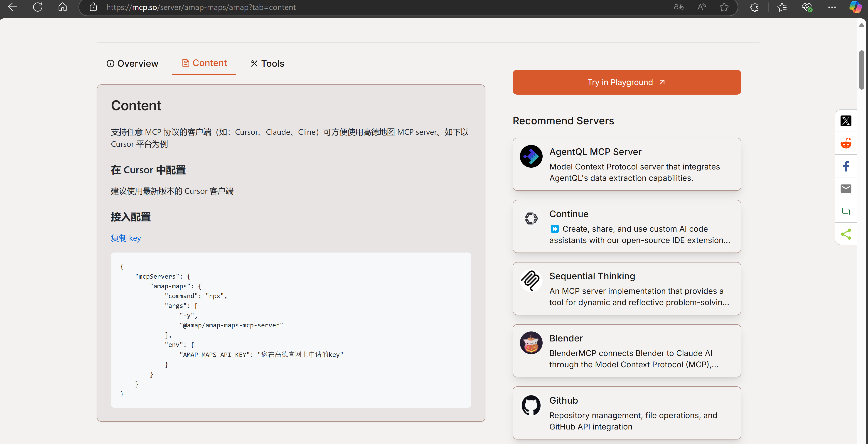Open browser extensions puzzle icon
This screenshot has width=868, height=444.
point(755,7)
